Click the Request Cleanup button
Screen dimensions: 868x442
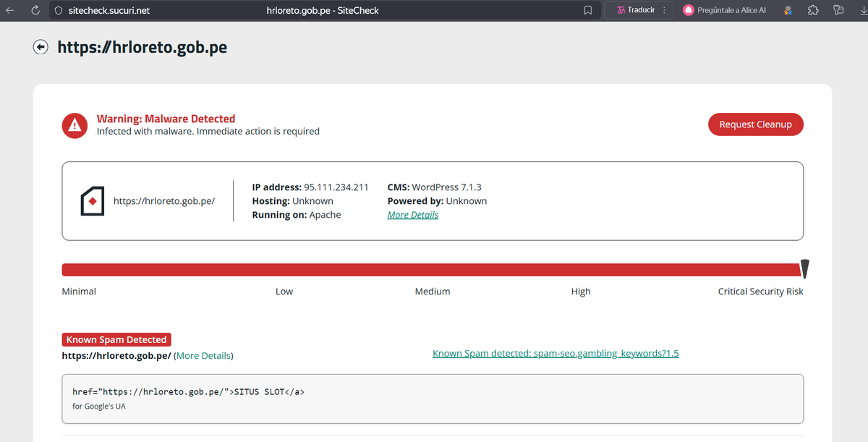[756, 124]
